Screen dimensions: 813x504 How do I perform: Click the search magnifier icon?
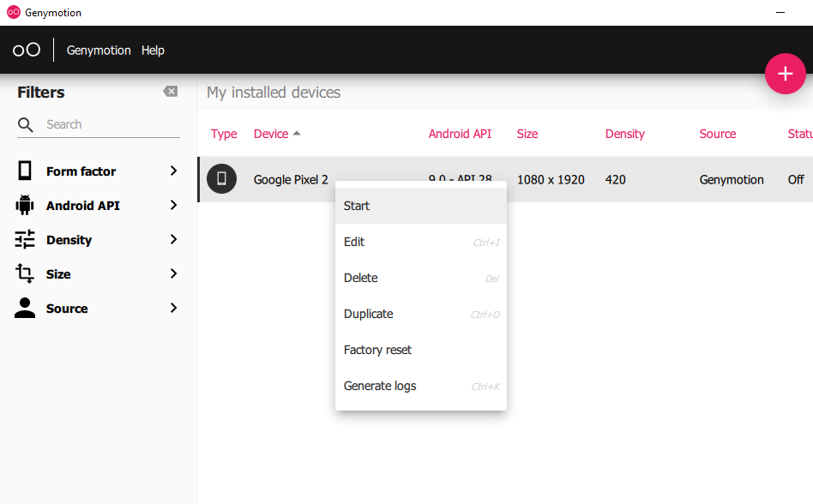(26, 125)
